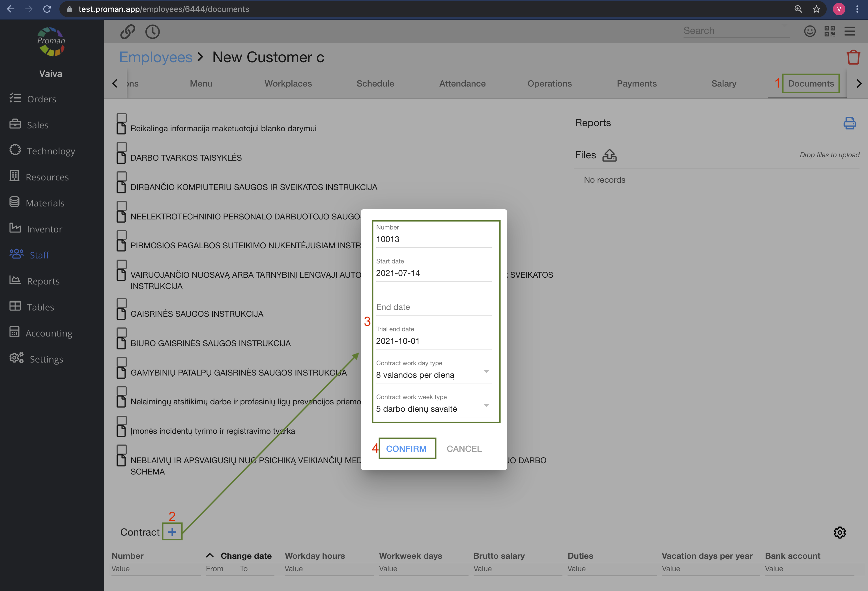
Task: Select checkbox for Reikalinga informacija maketuotojui document
Action: [122, 118]
